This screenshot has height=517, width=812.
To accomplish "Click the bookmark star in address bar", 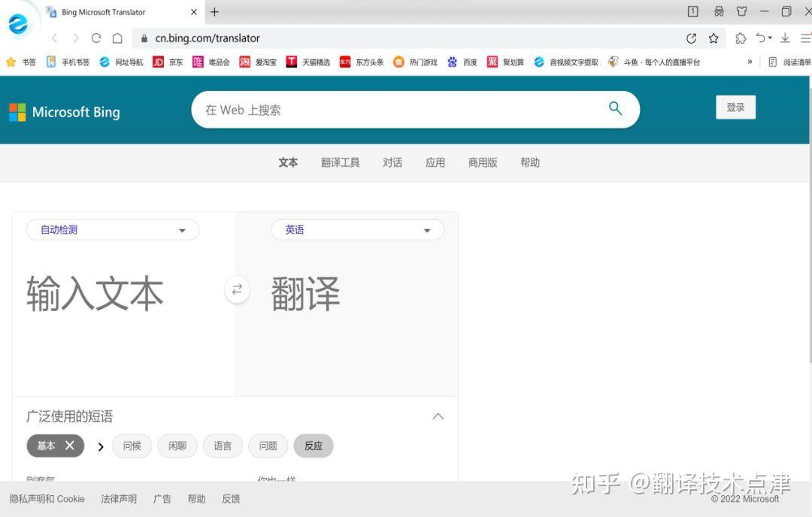I will pos(714,38).
